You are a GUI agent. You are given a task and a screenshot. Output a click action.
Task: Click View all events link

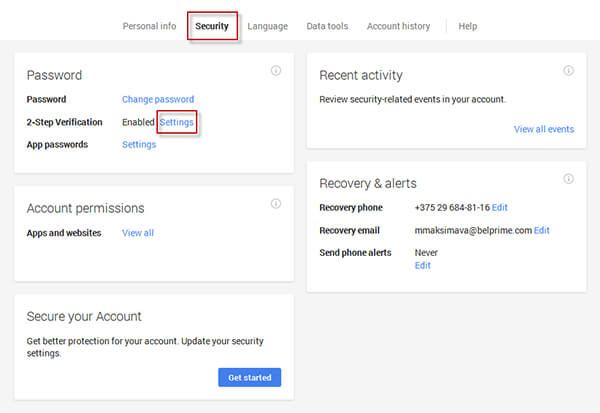pyautogui.click(x=544, y=129)
